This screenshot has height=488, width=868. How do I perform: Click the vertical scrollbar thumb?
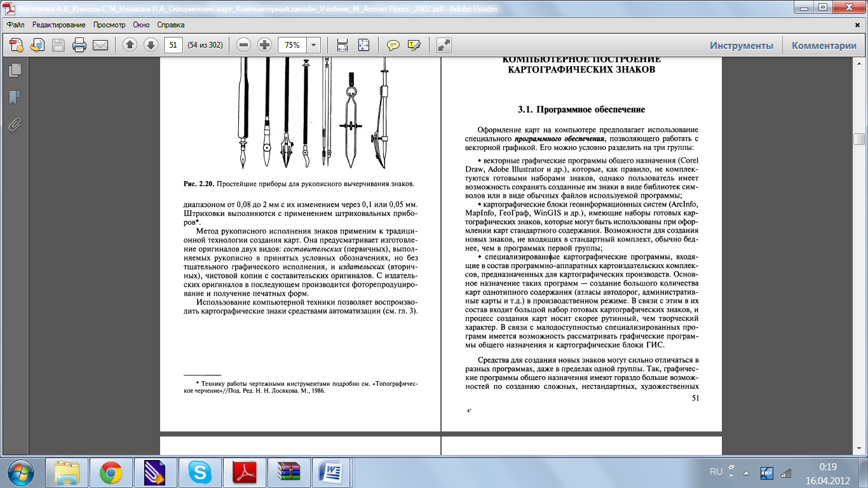(860, 139)
